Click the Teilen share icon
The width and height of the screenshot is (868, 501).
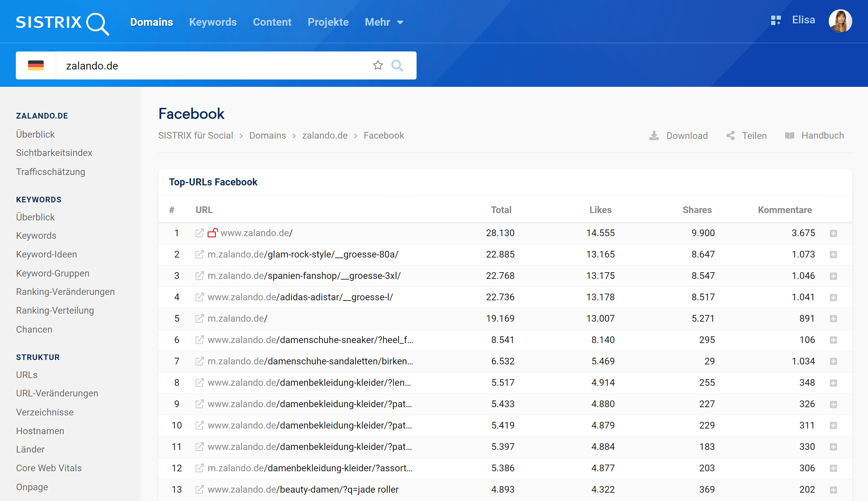pos(730,136)
